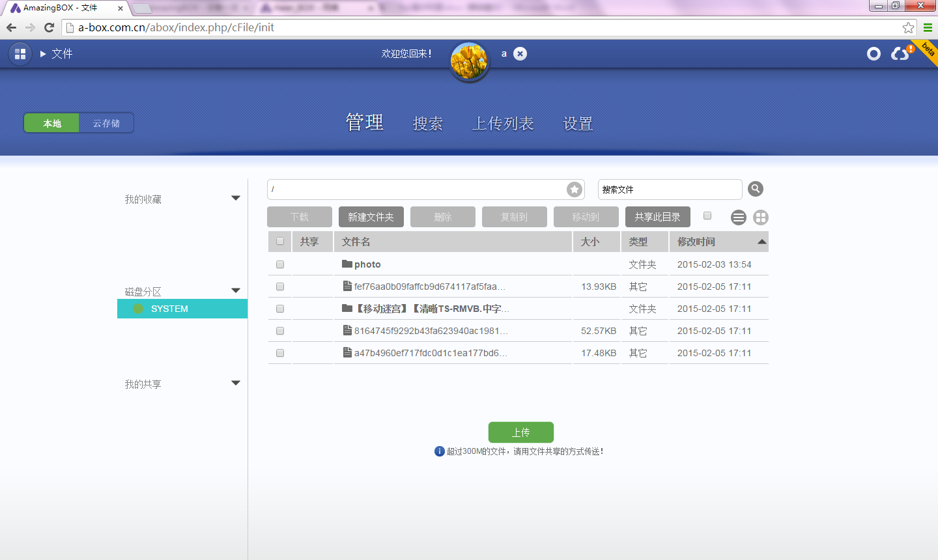Open the 搜索 tab
This screenshot has height=560, width=938.
tap(428, 124)
